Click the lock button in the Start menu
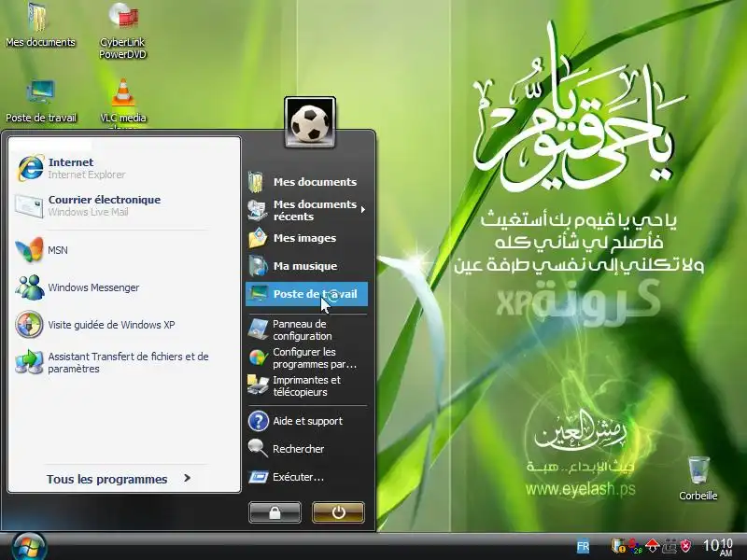This screenshot has width=747, height=560. point(275,512)
